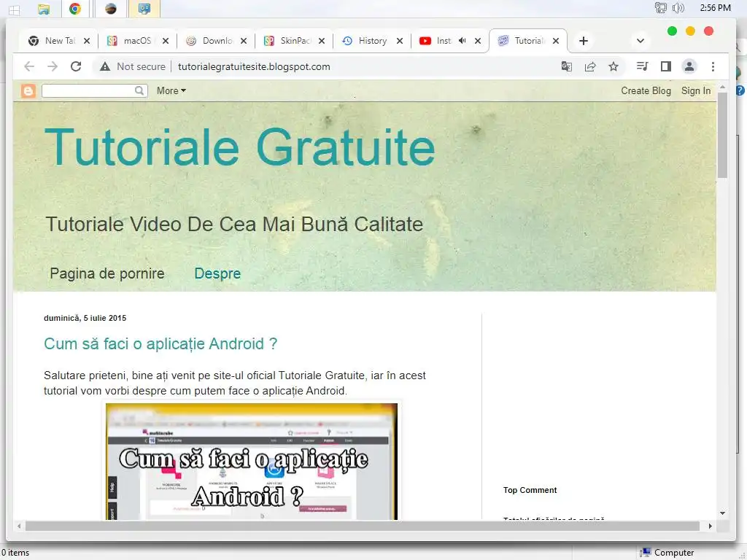Image resolution: width=747 pixels, height=560 pixels.
Task: Click the Create Blog link
Action: pyautogui.click(x=646, y=90)
